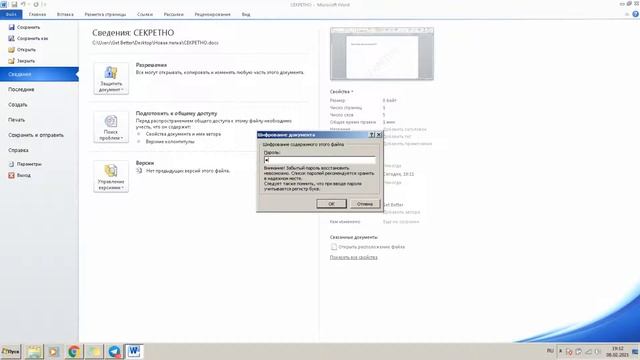Select Сохранить и отправить in the menu
Image resolution: width=640 pixels, height=360 pixels.
tap(36, 135)
